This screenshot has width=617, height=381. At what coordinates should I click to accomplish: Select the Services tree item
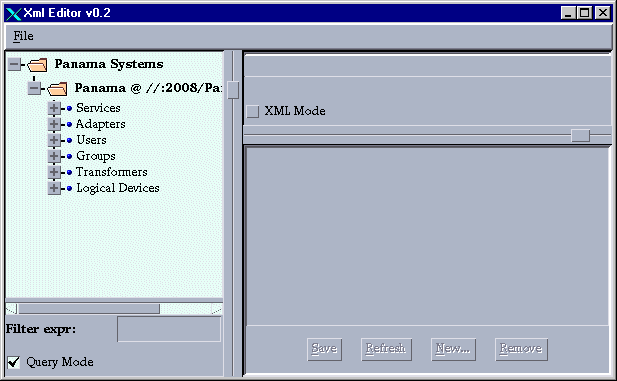point(98,108)
